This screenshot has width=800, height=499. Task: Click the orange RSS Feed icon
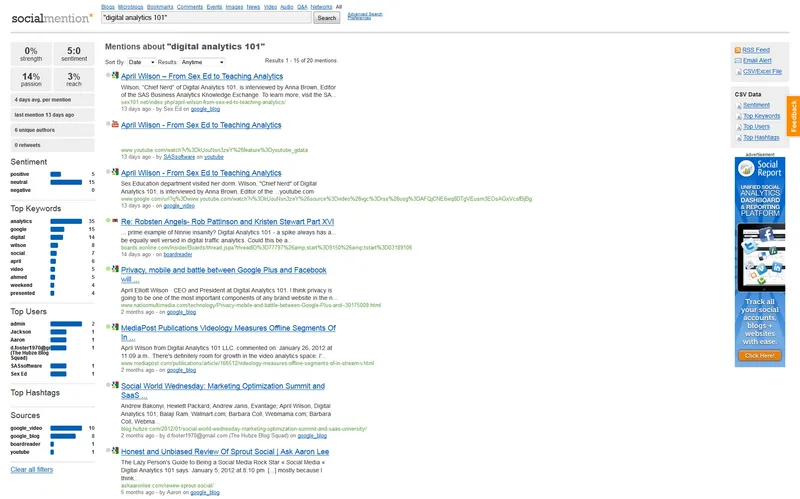(737, 50)
